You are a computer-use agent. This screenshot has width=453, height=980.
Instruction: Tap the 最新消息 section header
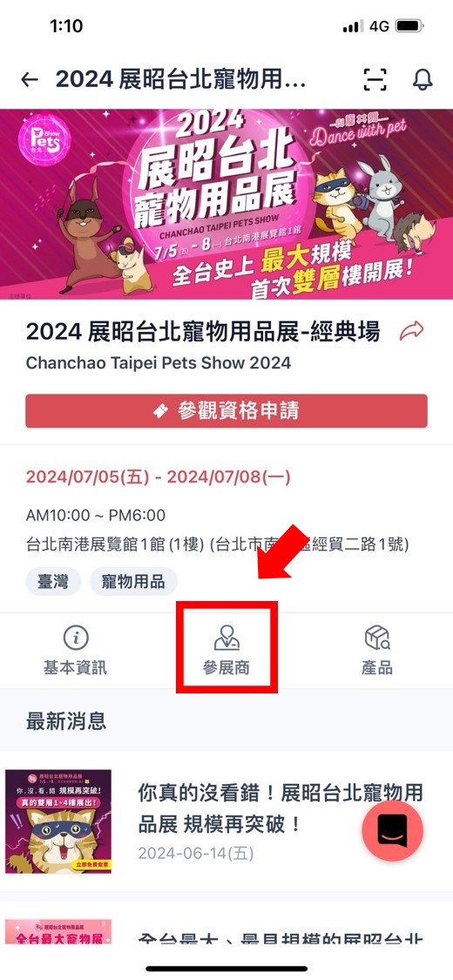(66, 720)
